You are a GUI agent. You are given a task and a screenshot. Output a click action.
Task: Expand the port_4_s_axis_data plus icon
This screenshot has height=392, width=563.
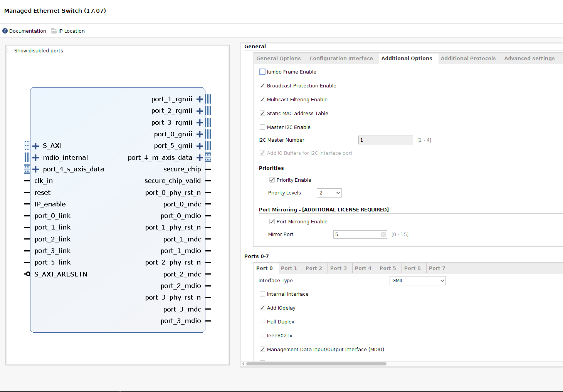click(x=36, y=169)
